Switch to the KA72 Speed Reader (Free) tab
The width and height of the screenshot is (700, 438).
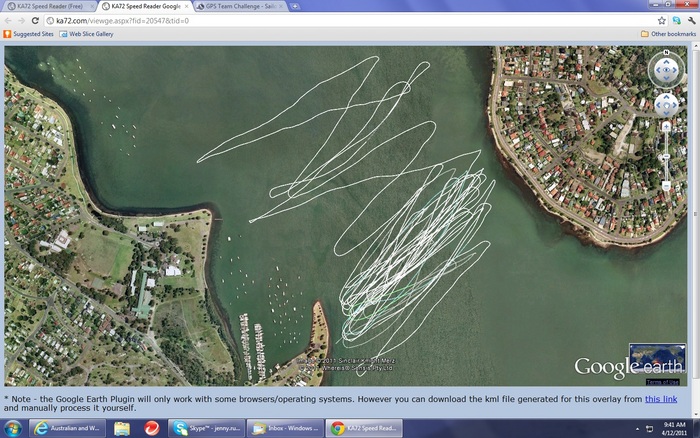[48, 6]
